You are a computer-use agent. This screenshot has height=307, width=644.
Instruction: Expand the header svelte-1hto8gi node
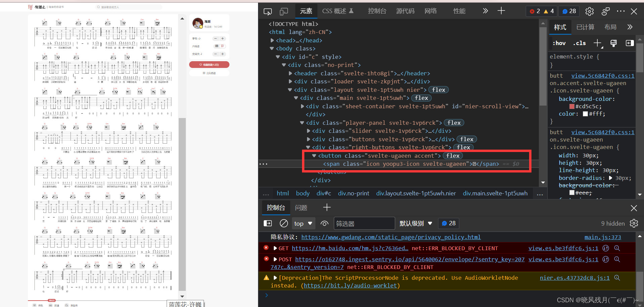pos(290,73)
